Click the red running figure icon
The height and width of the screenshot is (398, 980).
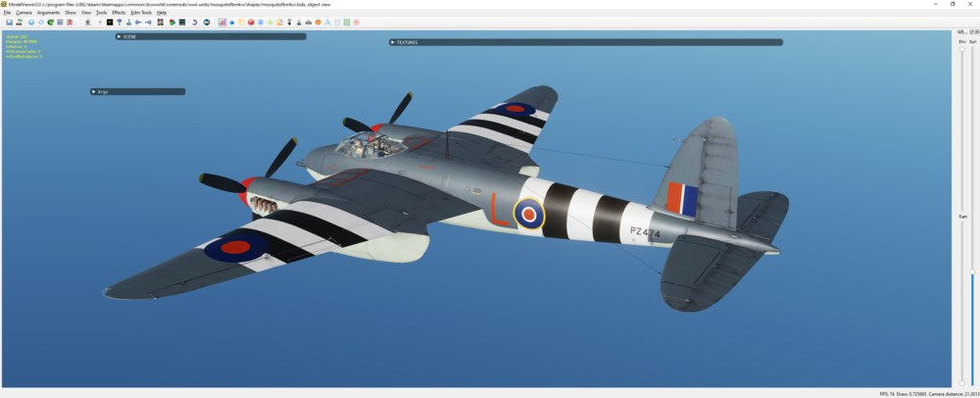(70, 22)
